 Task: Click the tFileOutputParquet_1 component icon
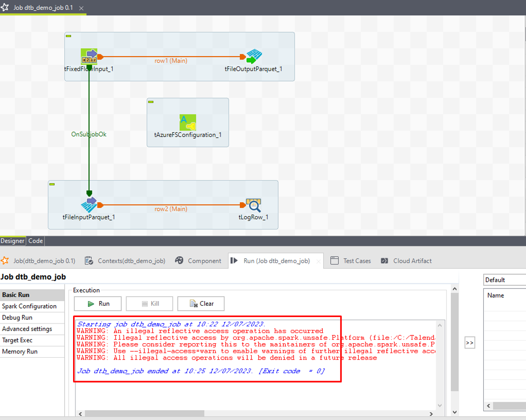coord(254,56)
